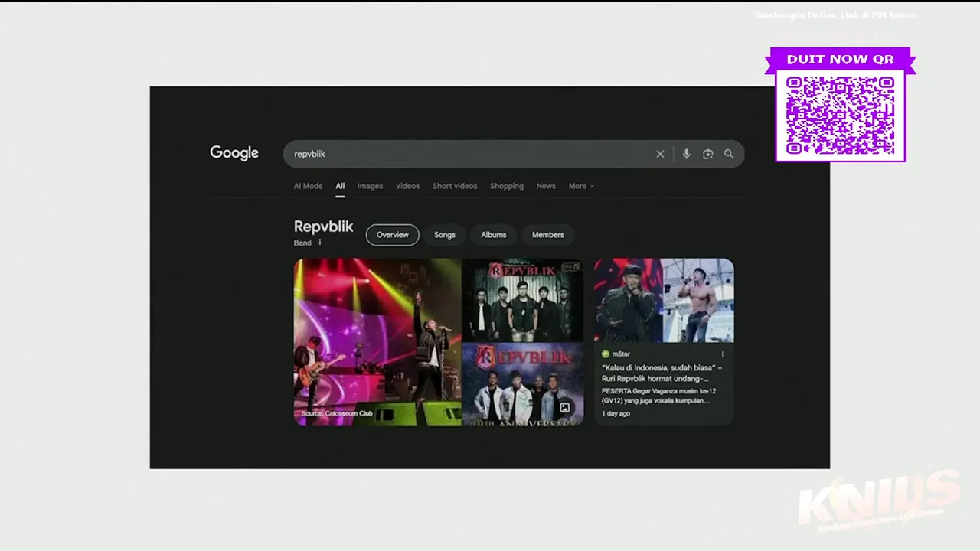This screenshot has width=980, height=551.
Task: Open the concert photo from Colosseum Club
Action: pyautogui.click(x=377, y=342)
